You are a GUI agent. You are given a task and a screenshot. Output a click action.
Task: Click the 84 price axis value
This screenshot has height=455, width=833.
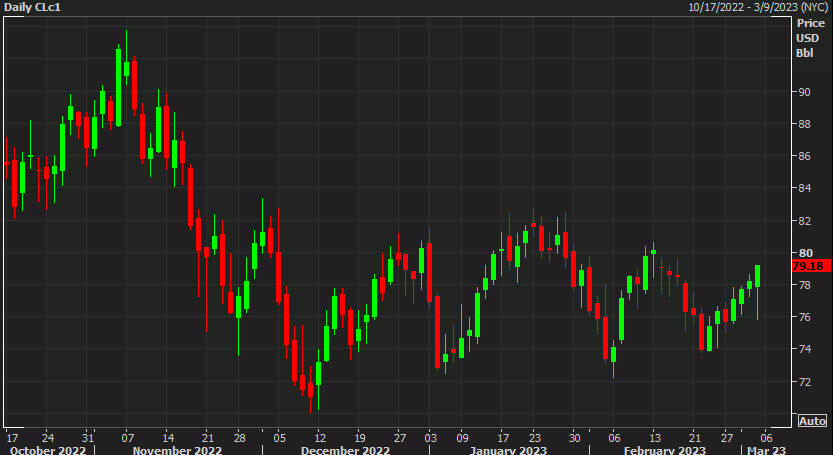(805, 188)
